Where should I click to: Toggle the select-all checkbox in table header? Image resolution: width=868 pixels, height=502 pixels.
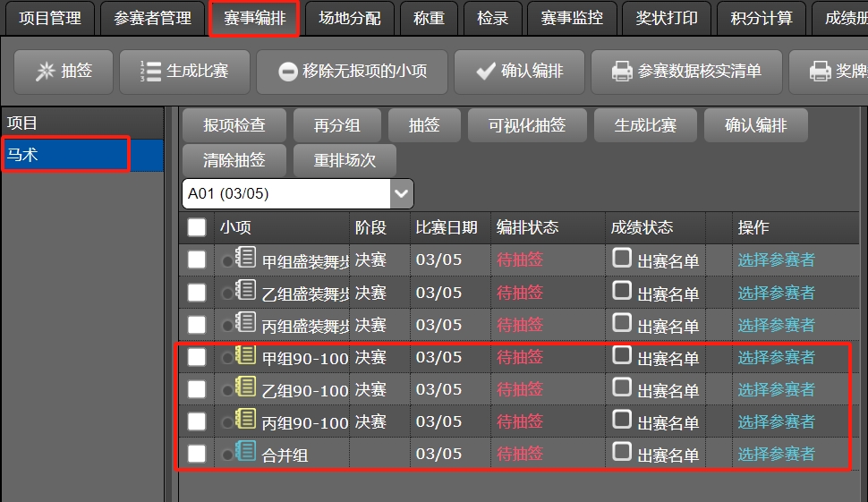(x=197, y=228)
